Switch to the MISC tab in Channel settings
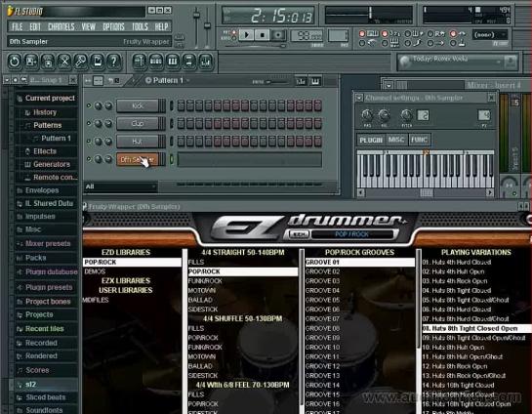Screen dimensions: 532x414 point(396,140)
